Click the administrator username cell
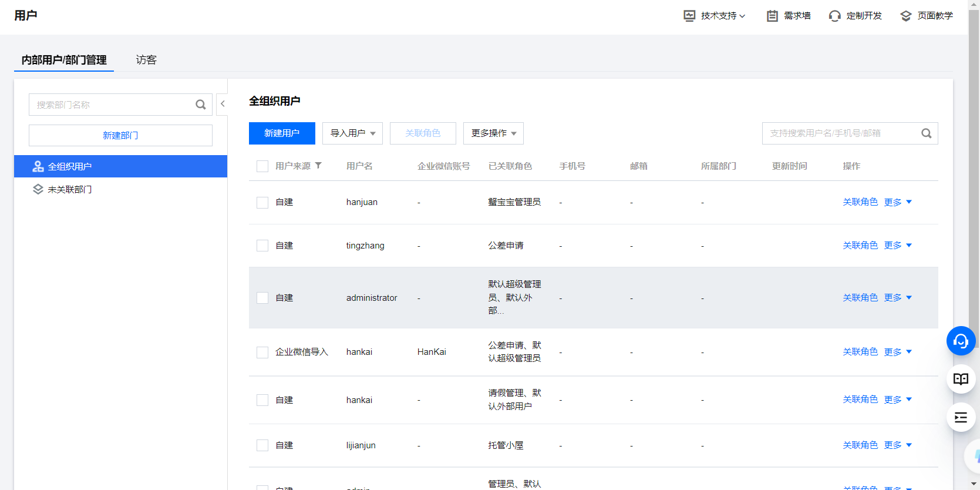980x490 pixels. coord(372,298)
